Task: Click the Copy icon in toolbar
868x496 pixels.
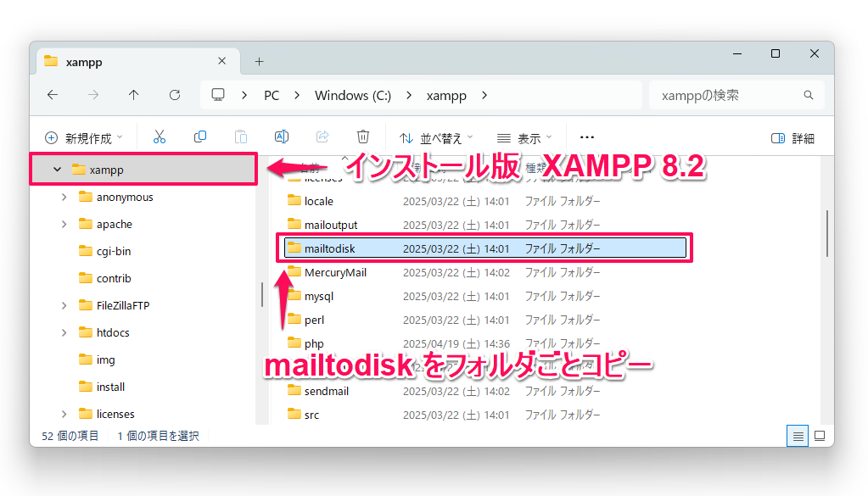Action: pos(200,137)
